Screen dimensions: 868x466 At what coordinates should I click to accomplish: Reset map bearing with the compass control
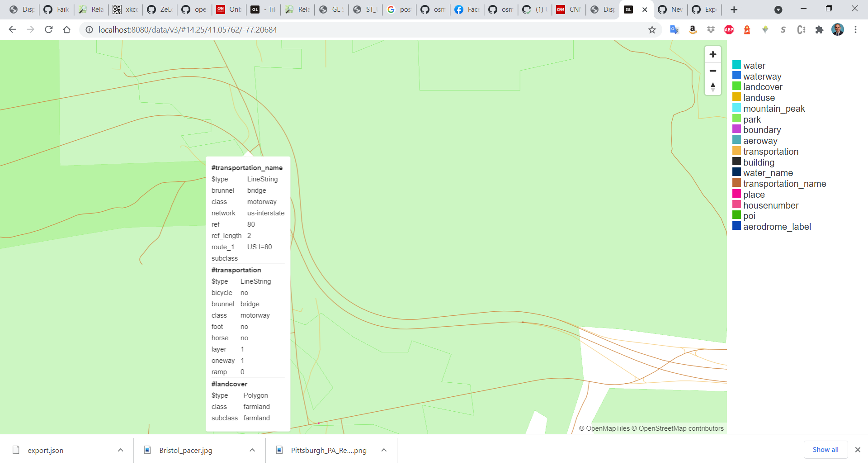coord(713,87)
